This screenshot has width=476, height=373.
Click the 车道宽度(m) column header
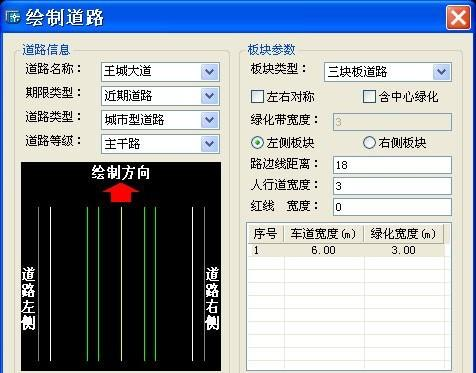click(323, 233)
